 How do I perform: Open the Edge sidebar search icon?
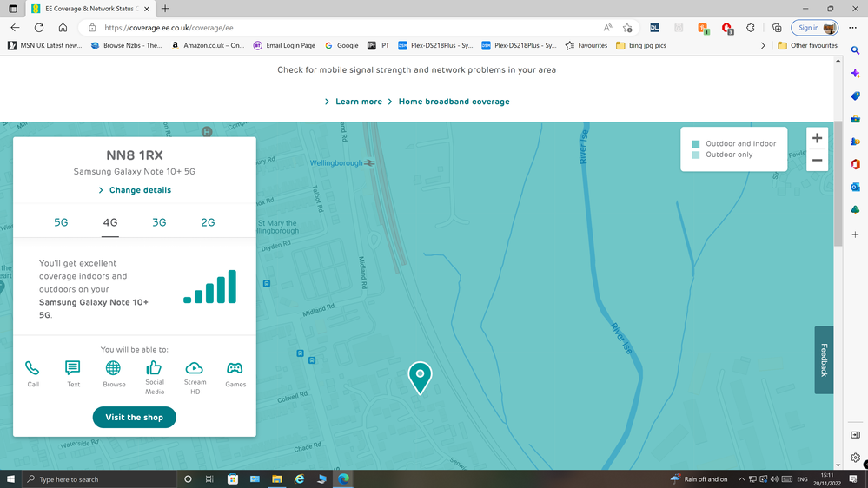point(855,50)
